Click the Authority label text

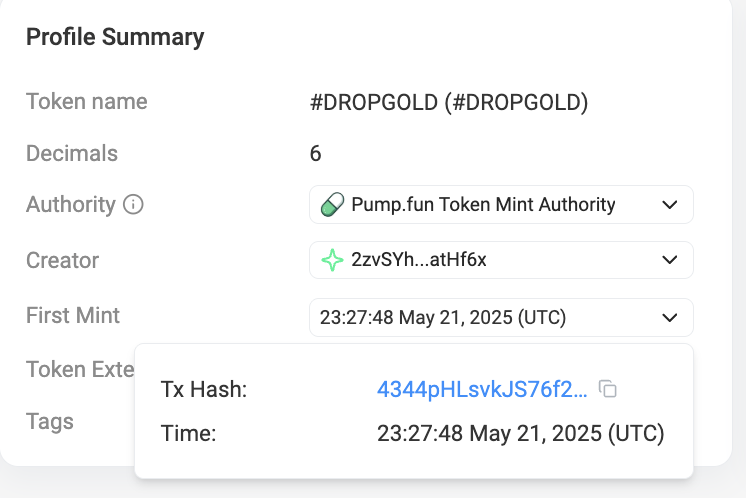point(71,205)
